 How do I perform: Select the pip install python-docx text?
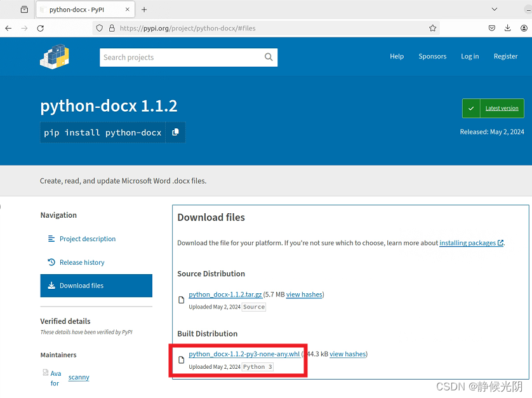[102, 132]
